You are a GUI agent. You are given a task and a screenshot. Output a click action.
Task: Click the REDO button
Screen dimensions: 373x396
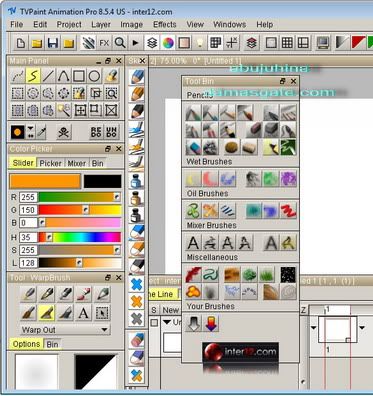point(96,132)
